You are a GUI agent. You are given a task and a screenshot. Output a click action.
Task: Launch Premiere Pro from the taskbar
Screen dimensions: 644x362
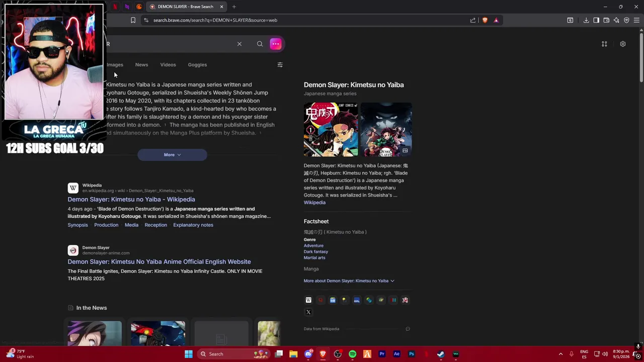(382, 354)
